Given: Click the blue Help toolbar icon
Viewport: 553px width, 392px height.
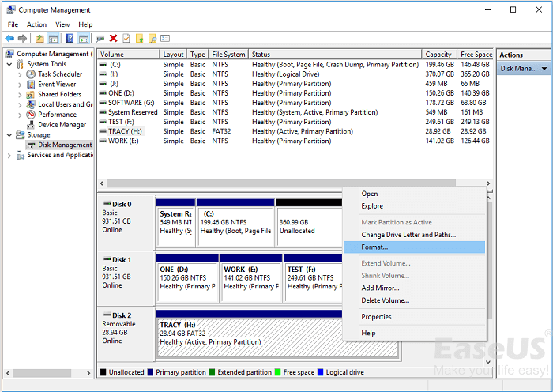Looking at the screenshot, I should [70, 38].
